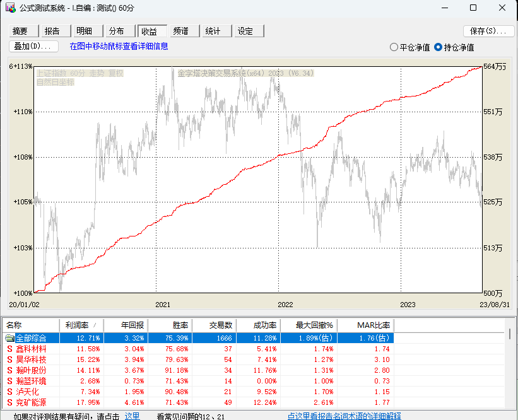Screen dimensions: 518x420
Task: Select the 持仓净值 radio button
Action: point(438,47)
